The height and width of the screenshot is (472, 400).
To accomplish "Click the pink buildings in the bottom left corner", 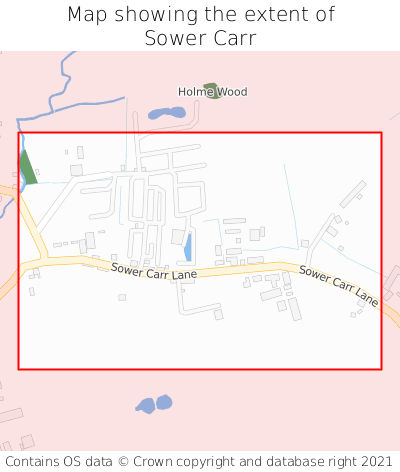I will pyautogui.click(x=17, y=430).
